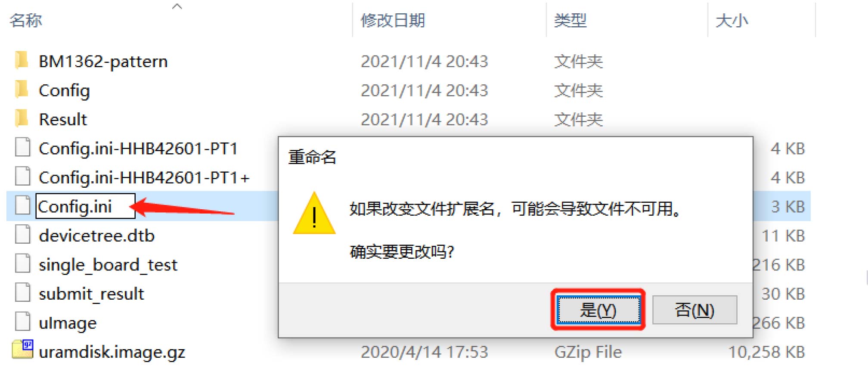868x378 pixels.
Task: Select the single_board_test file
Action: coord(108,265)
